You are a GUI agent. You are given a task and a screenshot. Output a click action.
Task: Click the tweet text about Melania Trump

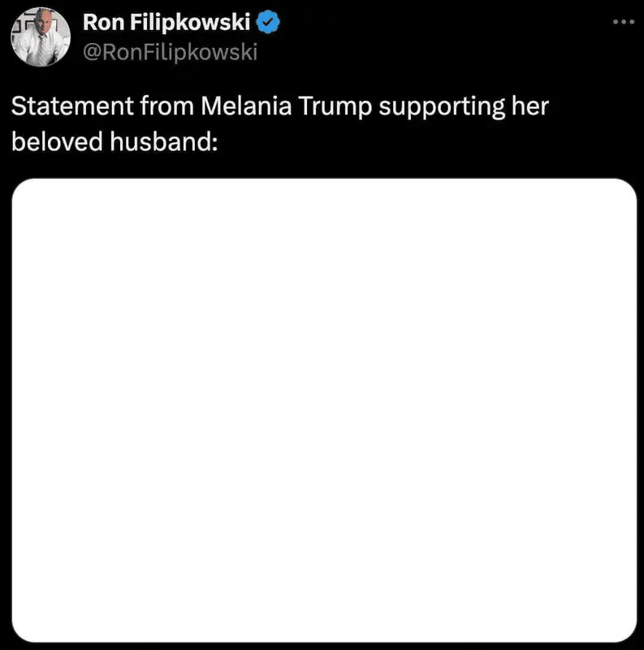[x=280, y=123]
